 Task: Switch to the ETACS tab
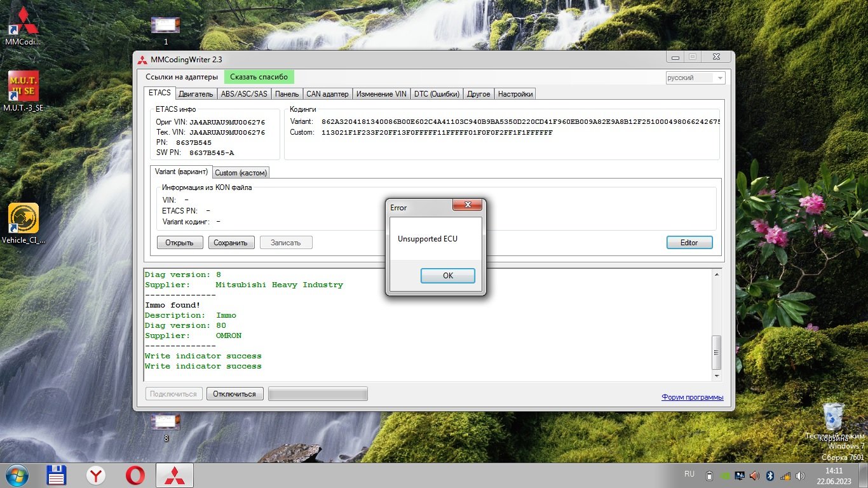[159, 93]
